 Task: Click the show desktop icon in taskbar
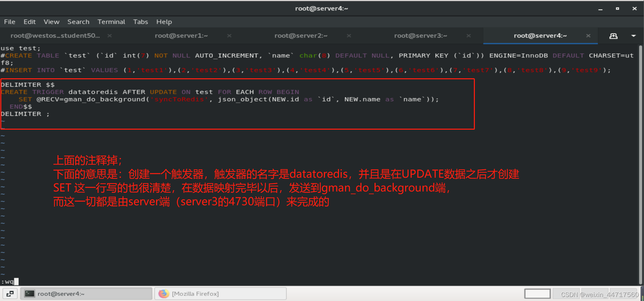tap(10, 294)
